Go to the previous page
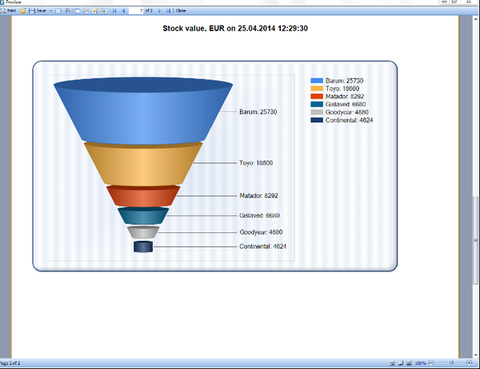This screenshot has width=480, height=369. (124, 11)
